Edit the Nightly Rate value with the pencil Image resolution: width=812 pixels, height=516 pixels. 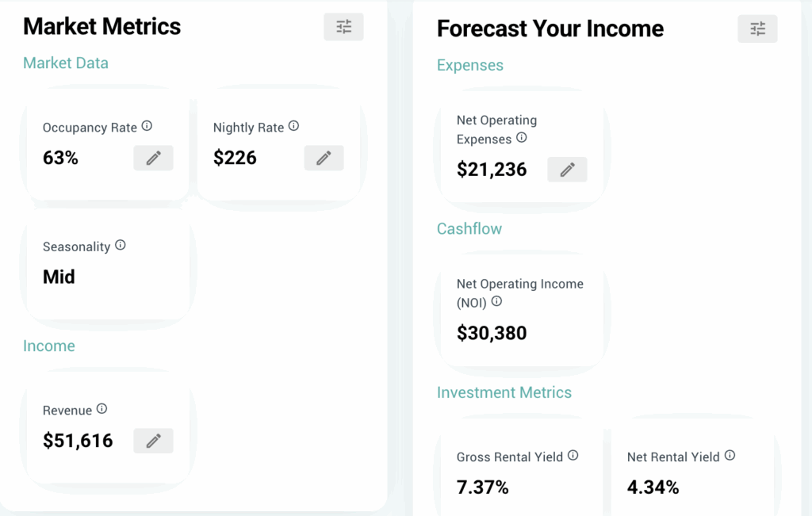click(x=324, y=158)
